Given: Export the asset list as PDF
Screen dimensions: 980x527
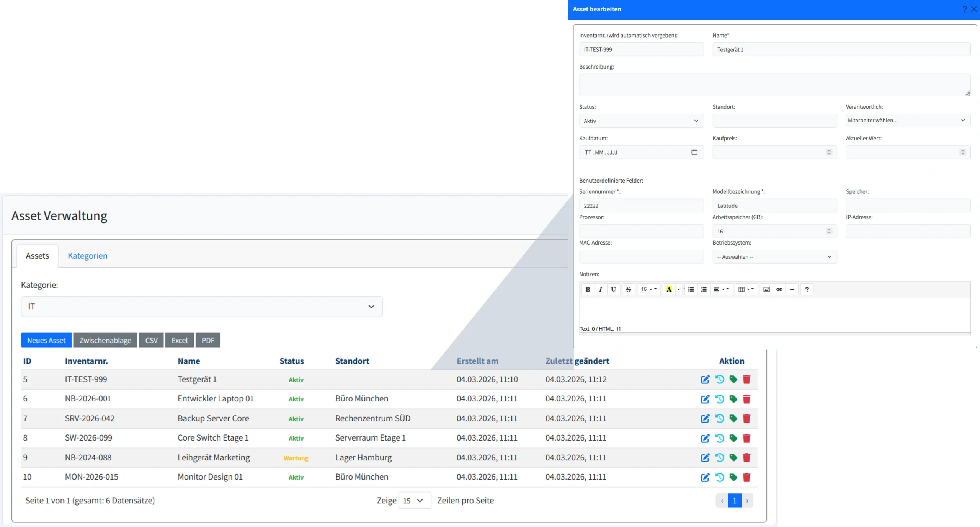Looking at the screenshot, I should 208,340.
